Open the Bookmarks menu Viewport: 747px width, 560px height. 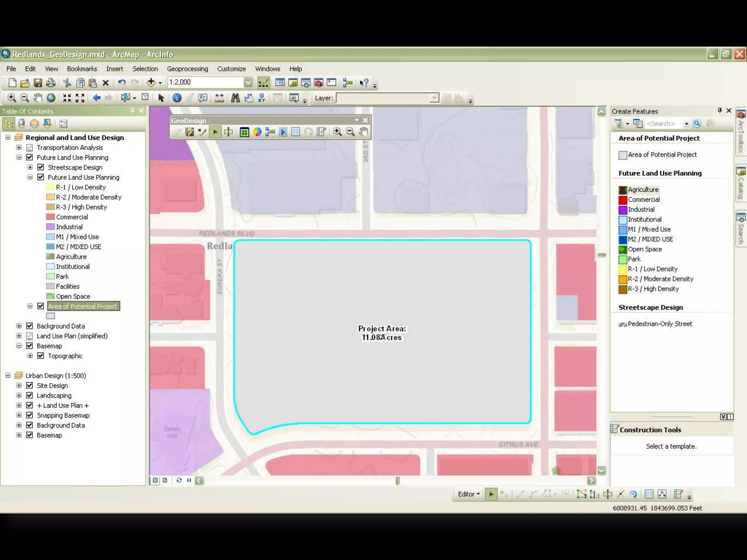(x=82, y=69)
